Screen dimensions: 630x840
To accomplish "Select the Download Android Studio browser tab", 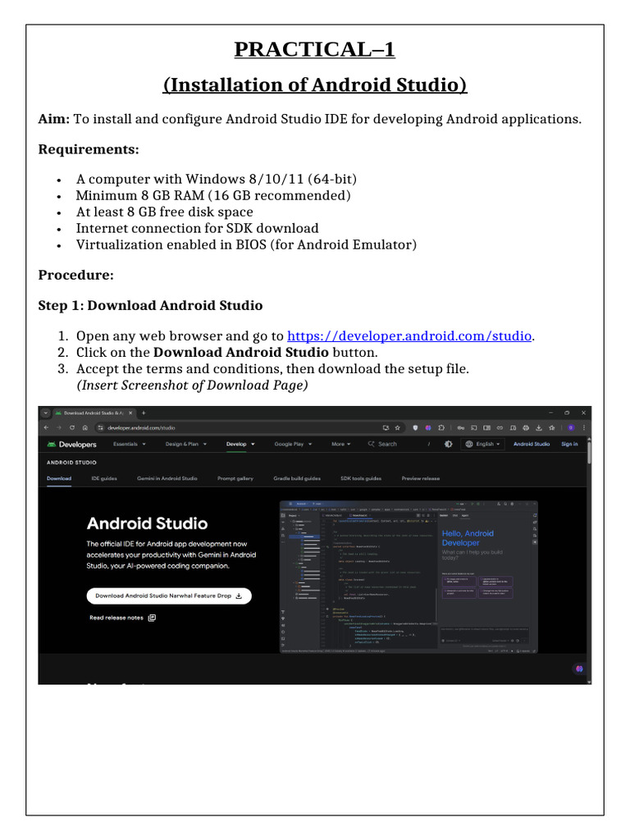I will click(x=94, y=413).
